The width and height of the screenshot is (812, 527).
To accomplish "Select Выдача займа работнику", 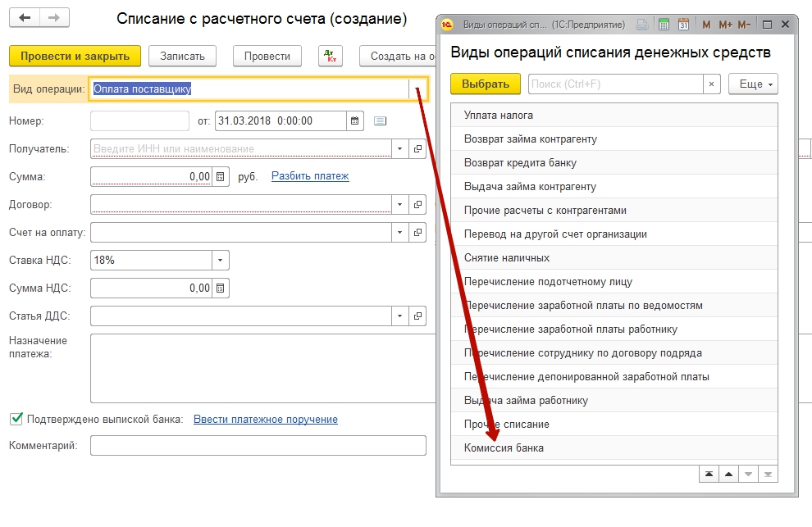I will click(x=614, y=401).
